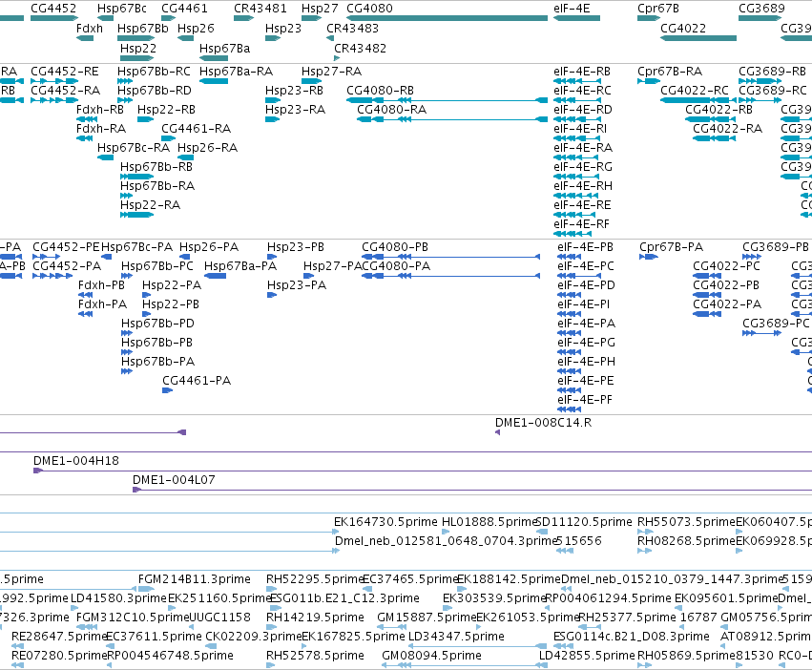The image size is (812, 670).
Task: Open the Cpr67B-PA protein label
Action: point(671,247)
